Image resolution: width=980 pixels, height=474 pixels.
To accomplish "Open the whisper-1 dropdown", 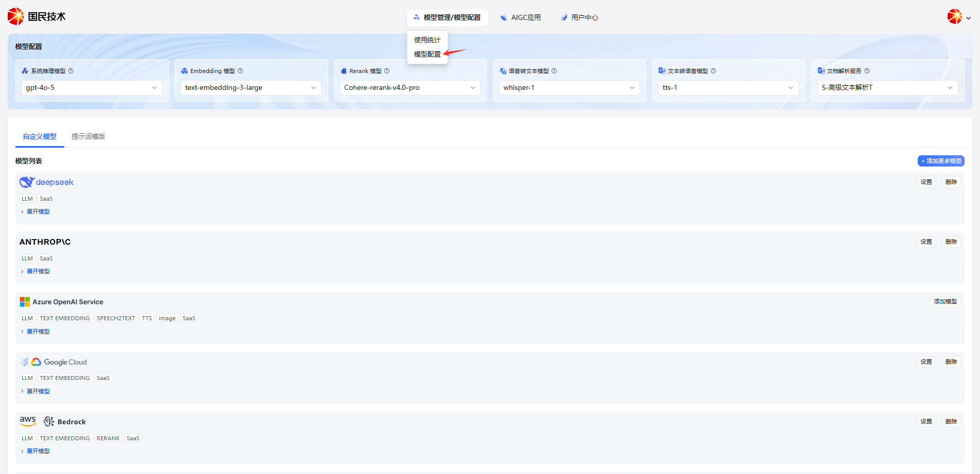I will click(x=570, y=88).
